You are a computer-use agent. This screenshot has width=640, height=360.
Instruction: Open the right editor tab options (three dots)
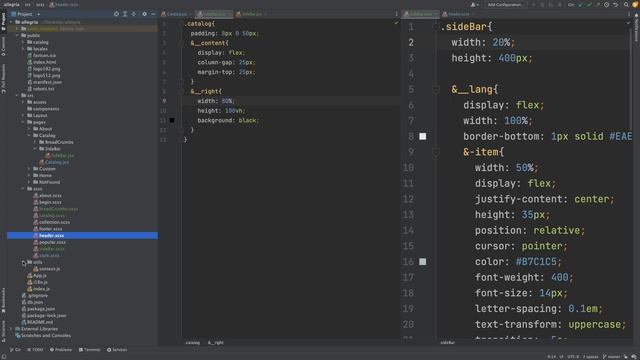pos(629,14)
